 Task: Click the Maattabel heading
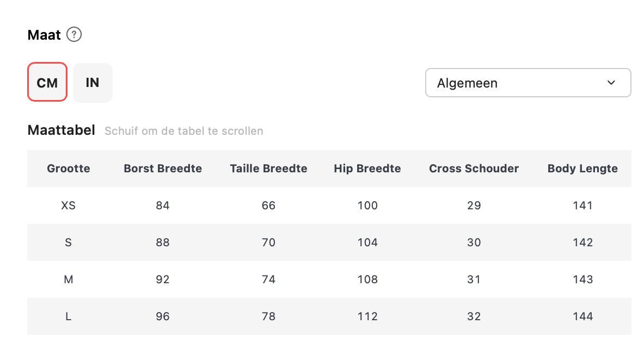[61, 130]
